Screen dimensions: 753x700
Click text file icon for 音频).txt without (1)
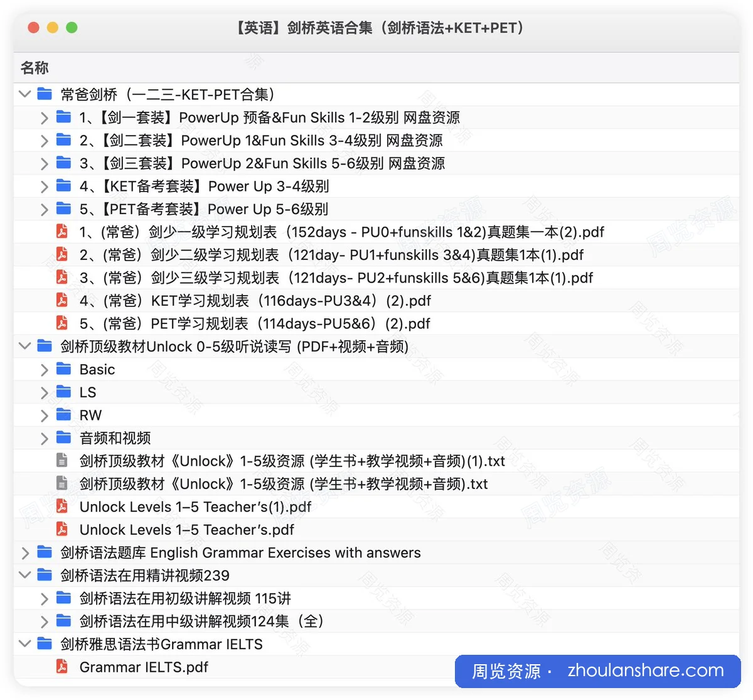[x=62, y=483]
